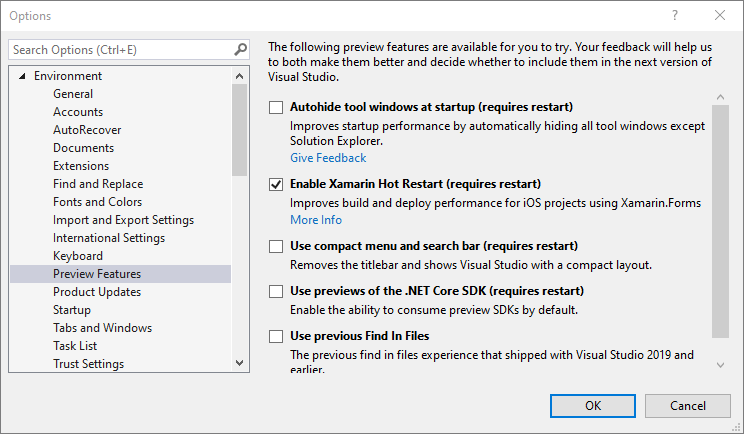Screen dimensions: 744x434
Task: Select Fonts and Colors in tree
Action: pos(98,202)
